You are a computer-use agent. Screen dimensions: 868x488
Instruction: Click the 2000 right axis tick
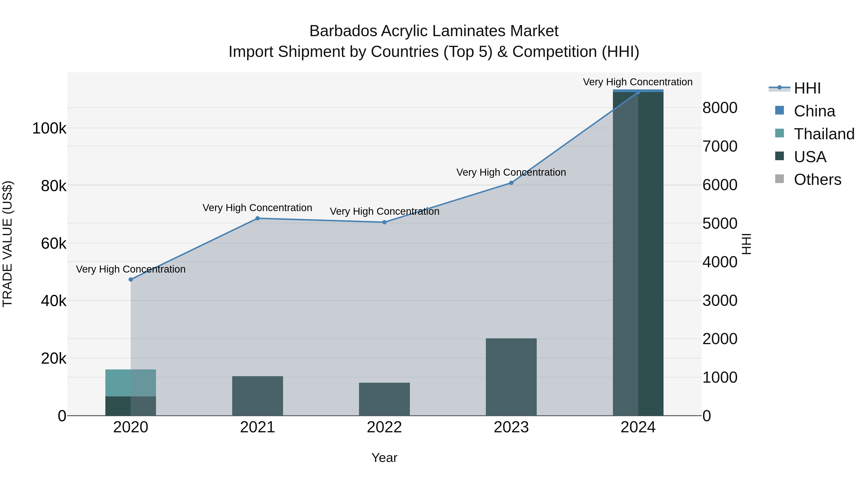point(720,339)
